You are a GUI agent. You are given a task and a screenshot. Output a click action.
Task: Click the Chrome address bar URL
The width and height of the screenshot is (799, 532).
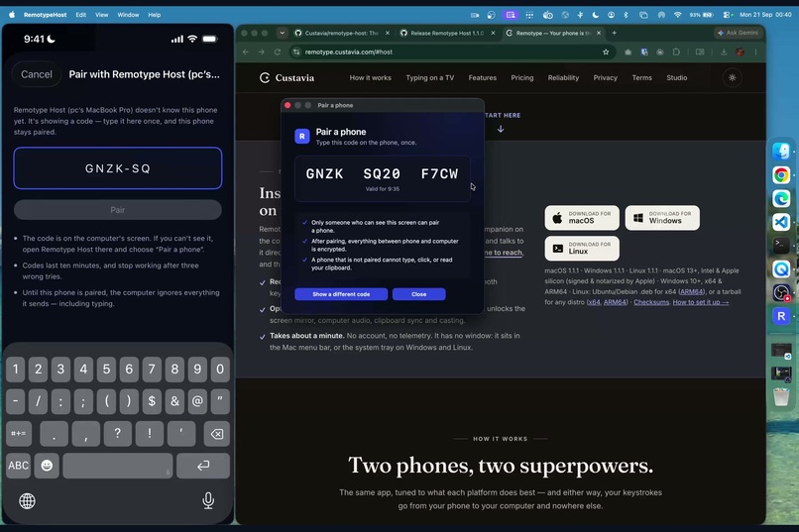point(349,52)
